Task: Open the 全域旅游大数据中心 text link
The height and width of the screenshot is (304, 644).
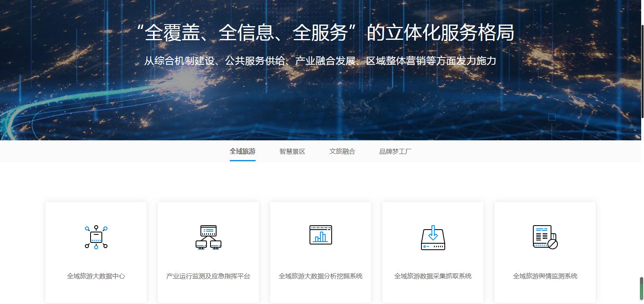Action: pos(96,276)
